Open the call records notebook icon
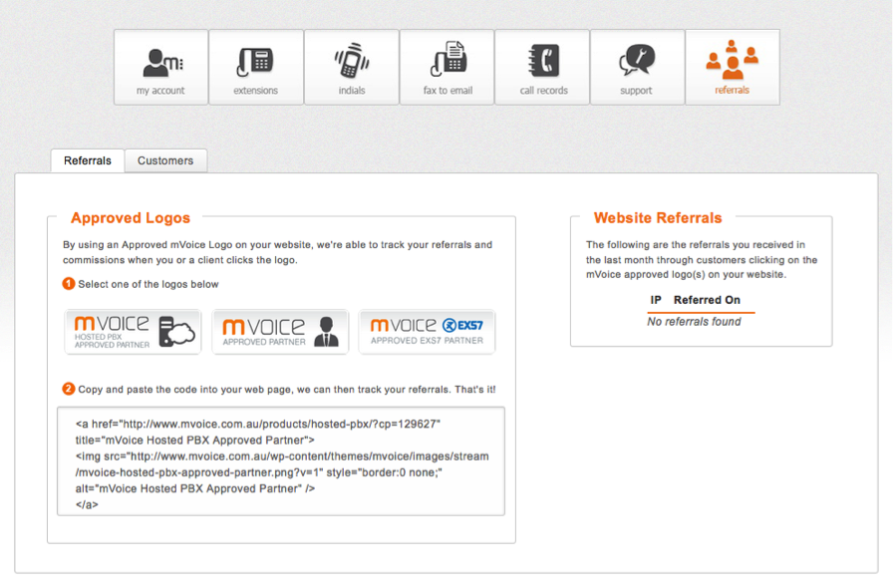Viewport: 893px width, 588px height. (x=543, y=61)
